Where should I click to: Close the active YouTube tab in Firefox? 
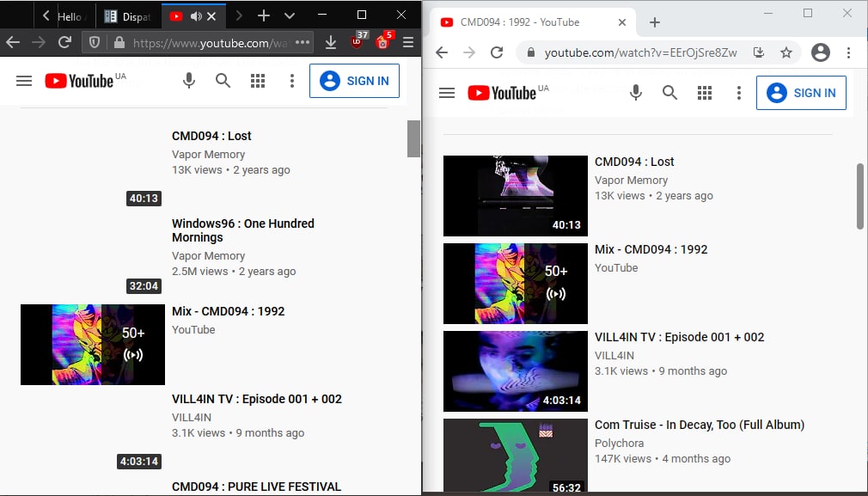tap(211, 16)
